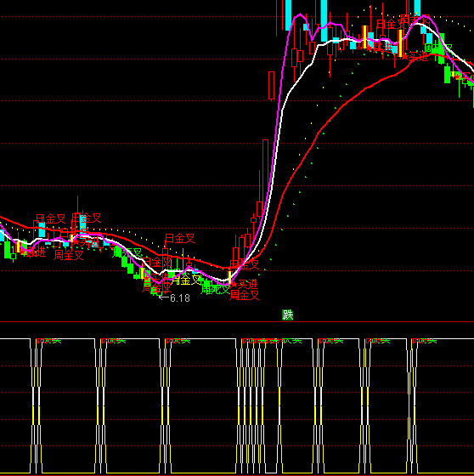Select the left 周金叉 label below the cyan candles
Image resolution: width=474 pixels, height=476 pixels.
[x=68, y=255]
